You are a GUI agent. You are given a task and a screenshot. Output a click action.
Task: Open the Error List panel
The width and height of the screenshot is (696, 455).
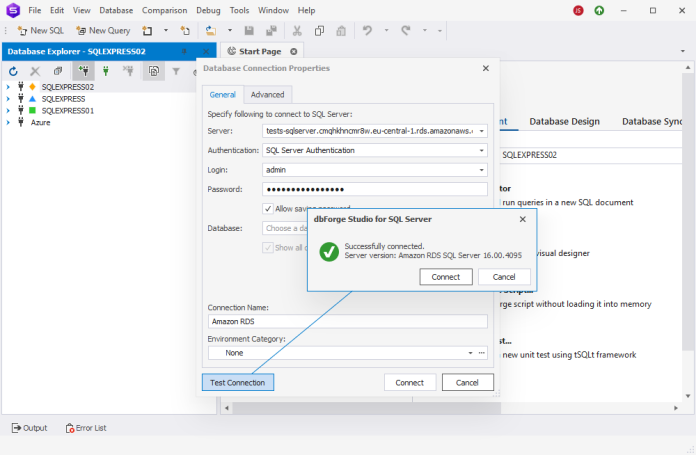(x=86, y=428)
